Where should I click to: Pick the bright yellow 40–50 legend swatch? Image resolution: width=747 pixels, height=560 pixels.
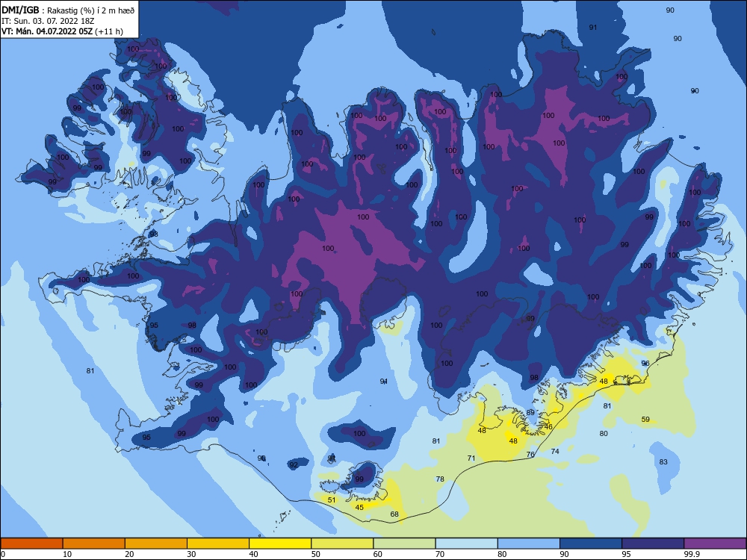280,544
